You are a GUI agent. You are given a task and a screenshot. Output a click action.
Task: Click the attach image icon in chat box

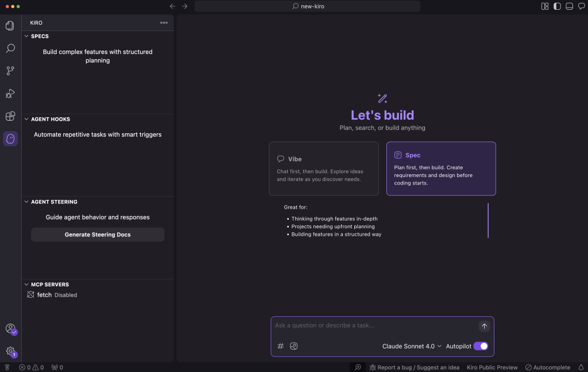click(x=293, y=346)
